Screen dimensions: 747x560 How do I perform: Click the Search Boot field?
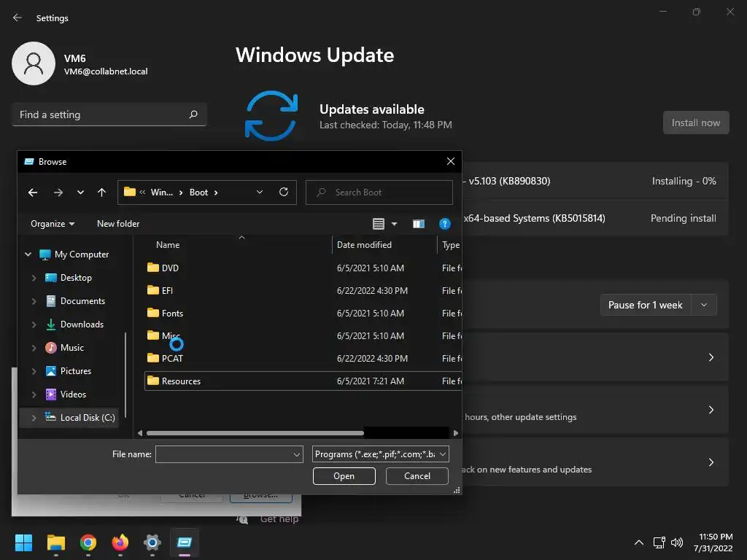[x=379, y=192]
